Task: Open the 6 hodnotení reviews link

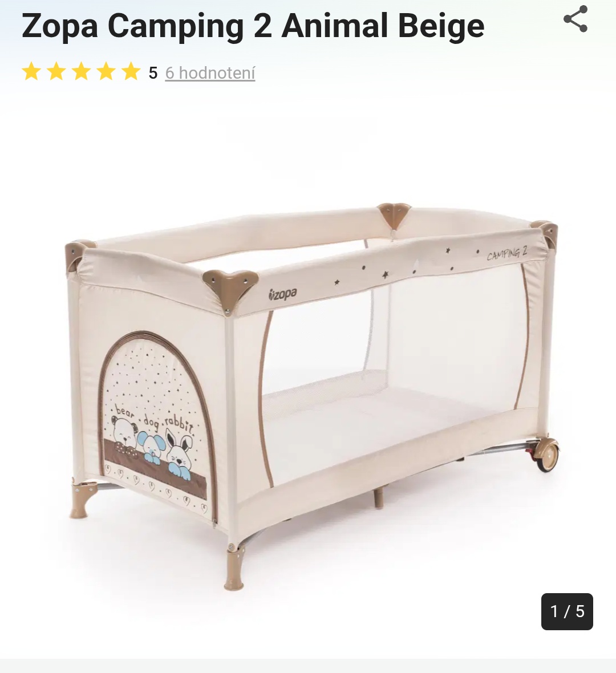Action: point(210,73)
